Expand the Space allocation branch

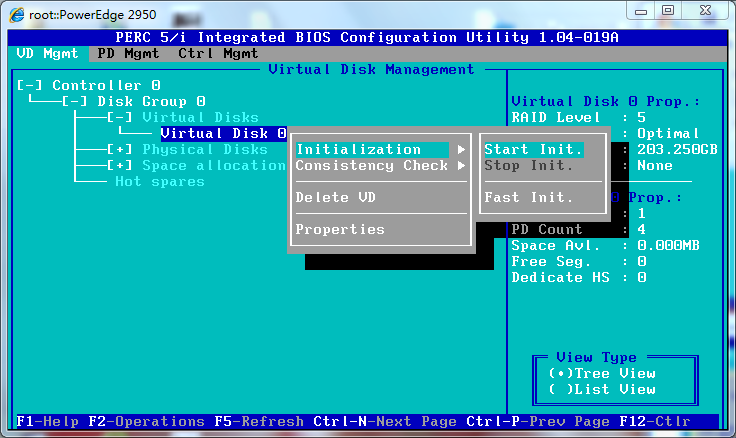pyautogui.click(x=120, y=165)
